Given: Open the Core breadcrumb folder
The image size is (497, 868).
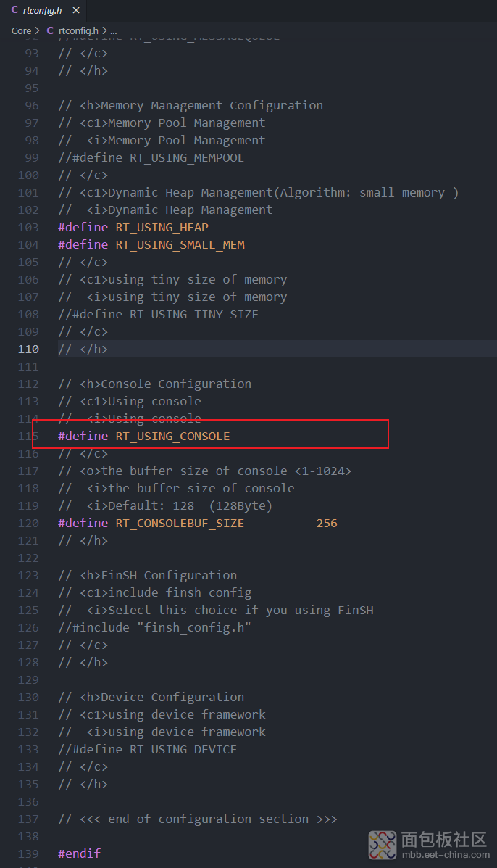Looking at the screenshot, I should tap(22, 30).
